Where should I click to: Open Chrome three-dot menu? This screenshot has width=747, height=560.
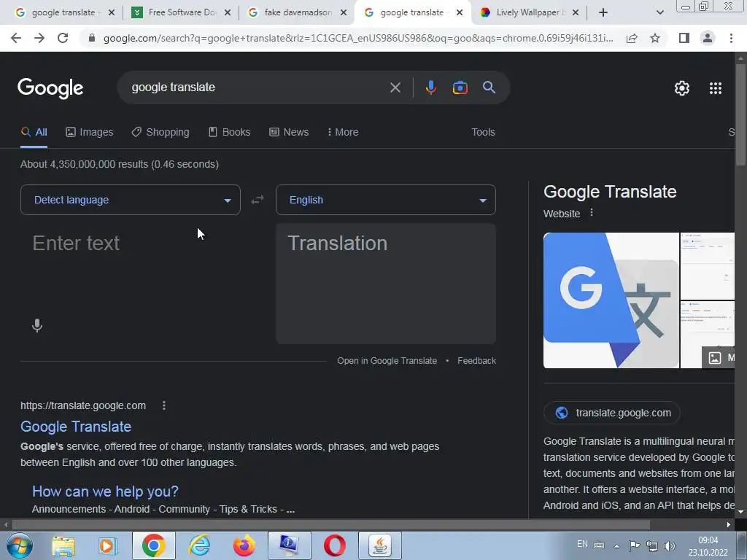[x=731, y=38]
